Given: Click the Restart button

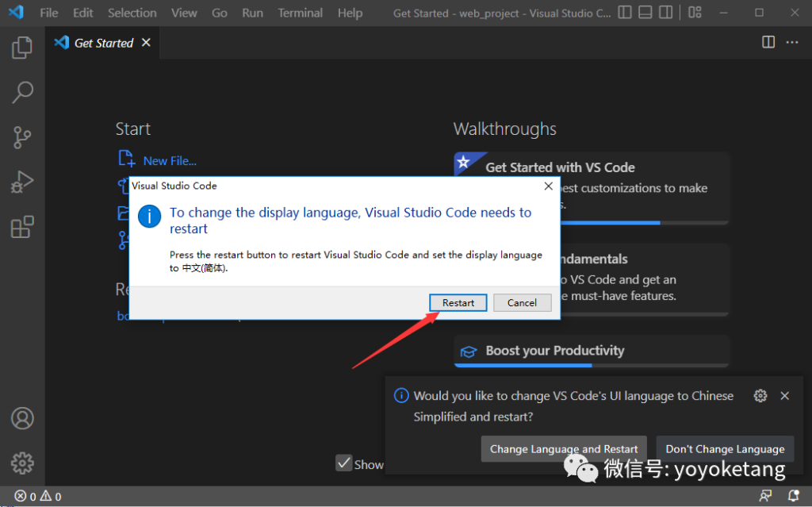Looking at the screenshot, I should (x=458, y=303).
